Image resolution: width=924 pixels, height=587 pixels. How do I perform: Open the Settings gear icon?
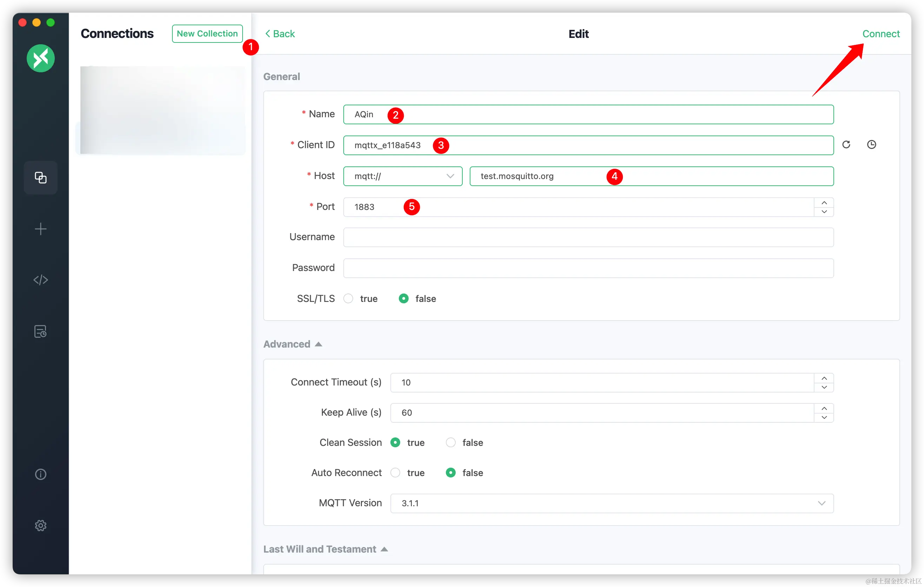tap(40, 526)
